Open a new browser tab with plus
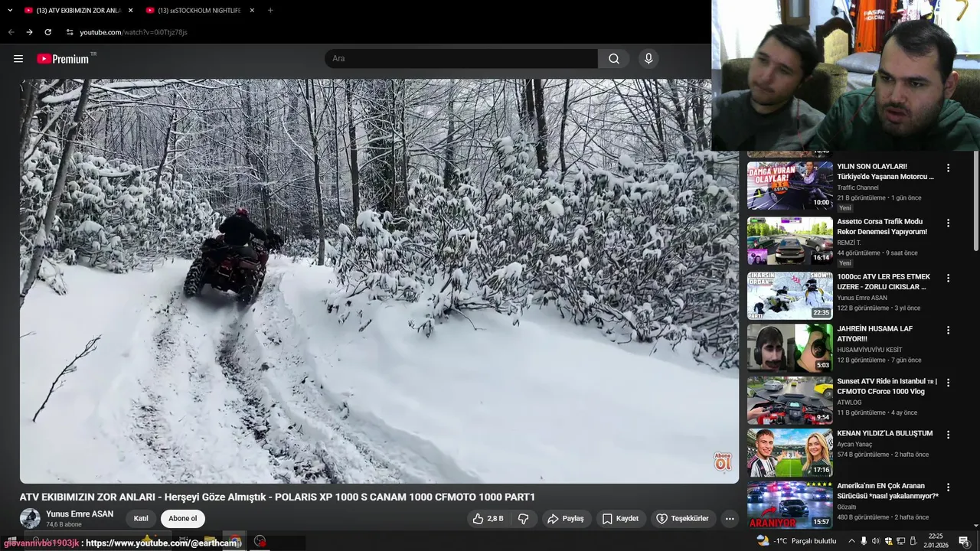Image resolution: width=980 pixels, height=551 pixels. pyautogui.click(x=270, y=10)
